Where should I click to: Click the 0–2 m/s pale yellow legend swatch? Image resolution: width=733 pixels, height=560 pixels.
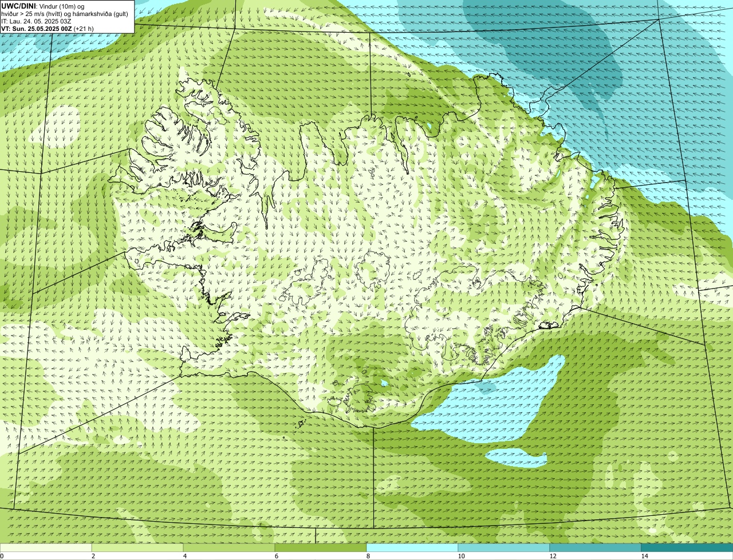(x=46, y=547)
